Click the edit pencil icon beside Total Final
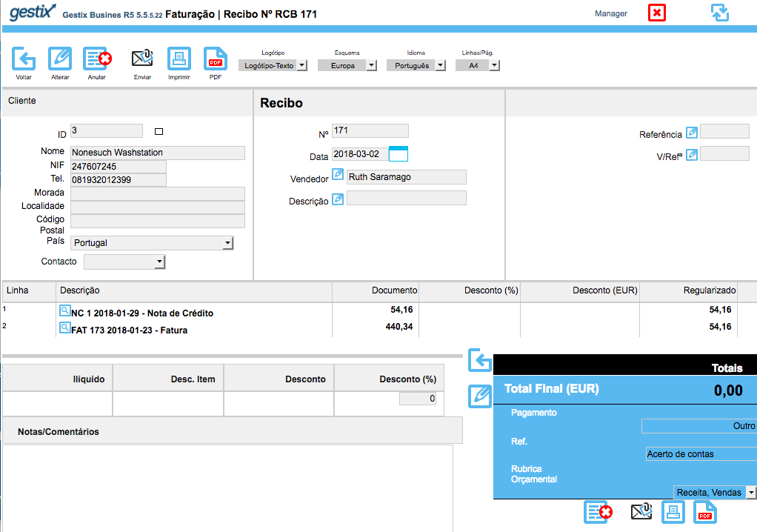757x532 pixels. pos(480,396)
